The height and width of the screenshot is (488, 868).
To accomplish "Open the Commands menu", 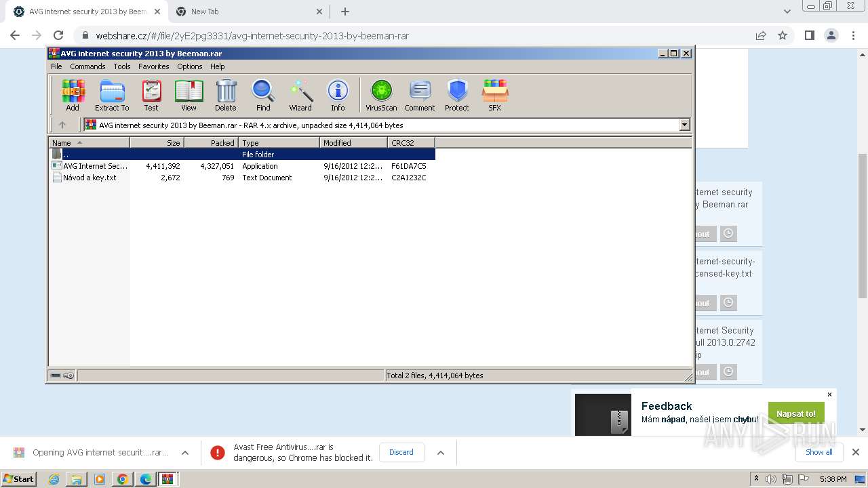I will [87, 66].
